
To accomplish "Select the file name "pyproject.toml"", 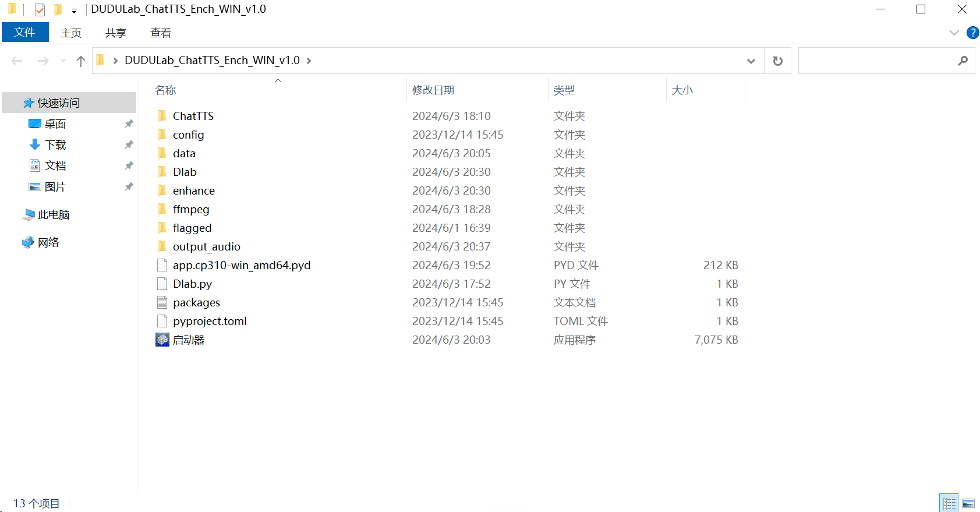I will pos(210,321).
